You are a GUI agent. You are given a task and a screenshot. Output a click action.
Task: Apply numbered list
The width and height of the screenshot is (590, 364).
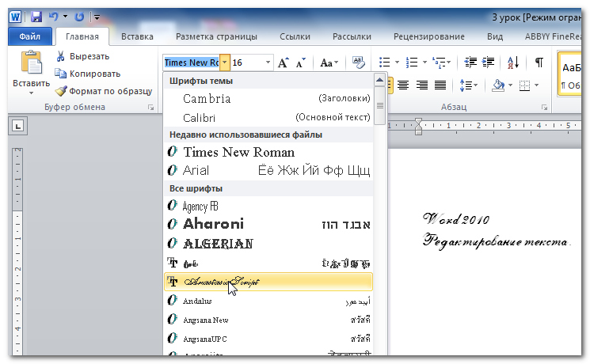click(412, 62)
